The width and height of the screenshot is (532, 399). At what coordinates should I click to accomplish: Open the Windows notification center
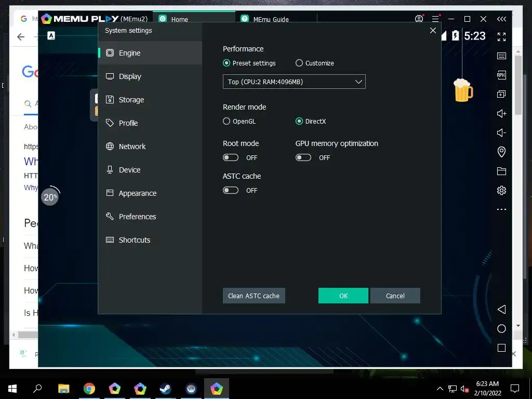pos(515,389)
